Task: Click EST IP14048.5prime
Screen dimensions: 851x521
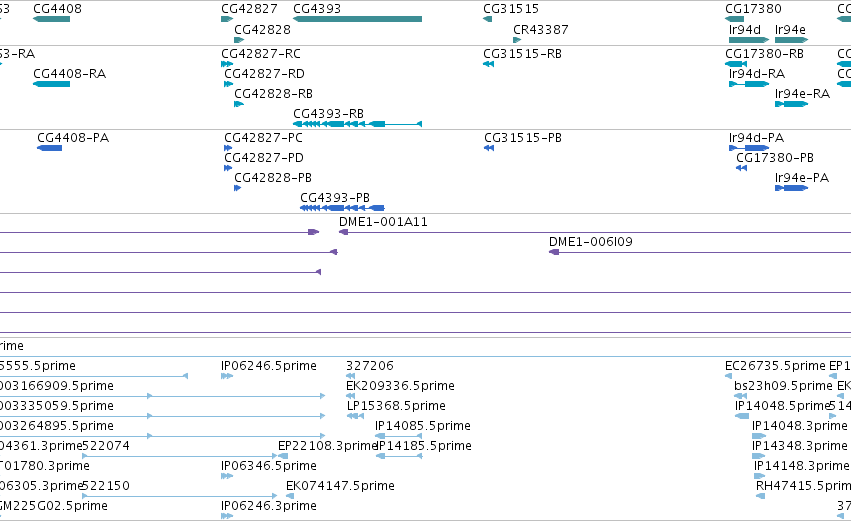Action: pos(783,406)
